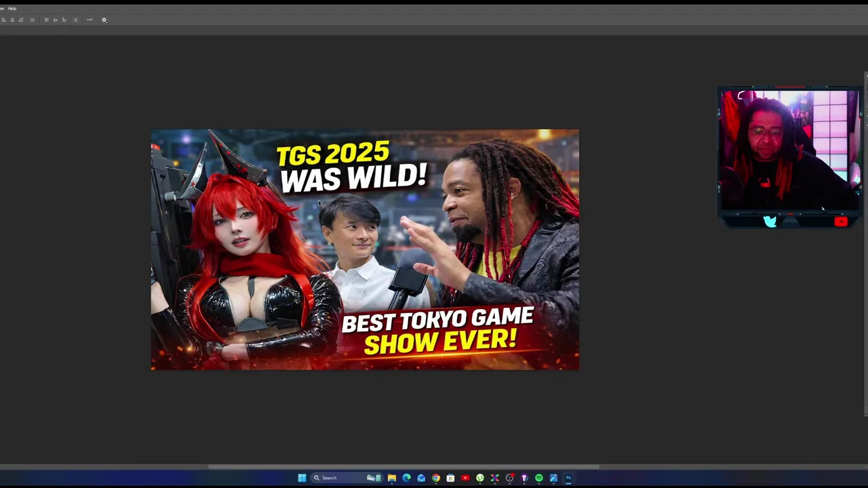Open the Windows Start menu
Screen dimensions: 868x488
tap(302, 478)
